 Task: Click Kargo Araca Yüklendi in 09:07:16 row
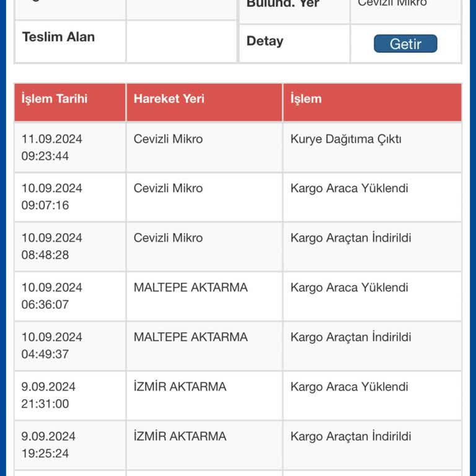349,189
